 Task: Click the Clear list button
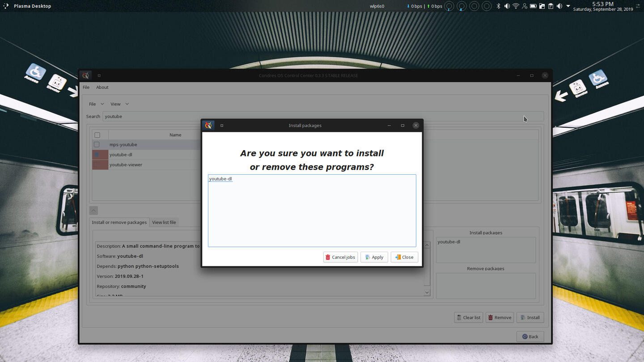pyautogui.click(x=468, y=317)
